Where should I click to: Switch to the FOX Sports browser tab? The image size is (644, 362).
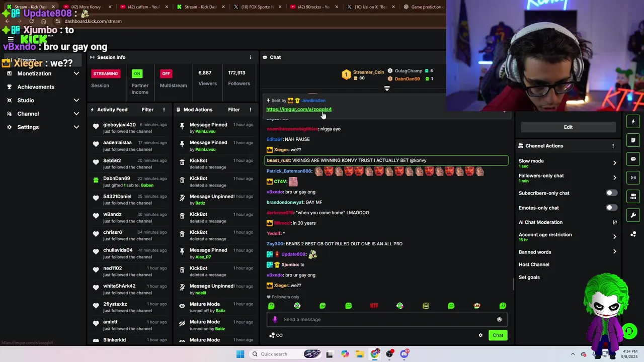[258, 7]
